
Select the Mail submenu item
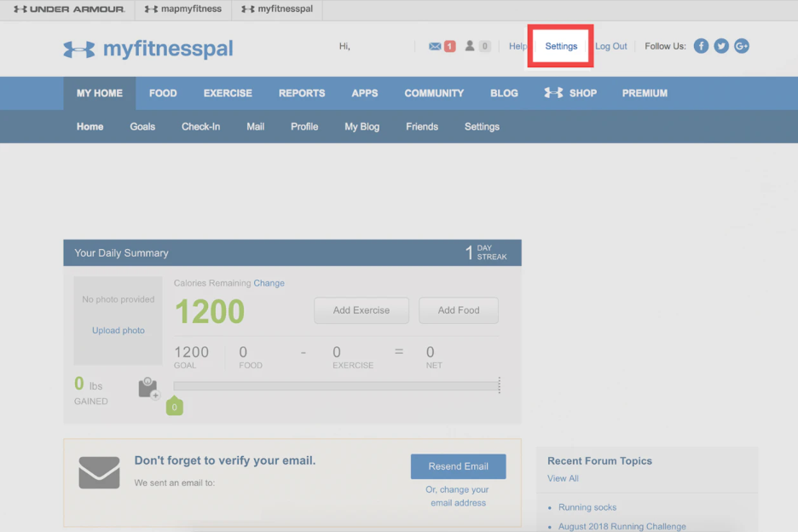click(x=255, y=127)
